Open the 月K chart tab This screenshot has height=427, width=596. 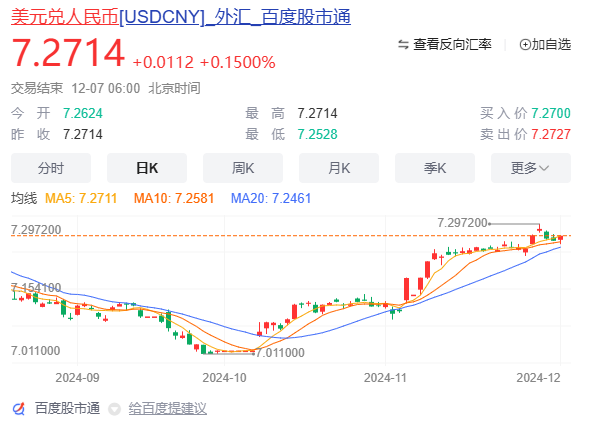(x=339, y=168)
